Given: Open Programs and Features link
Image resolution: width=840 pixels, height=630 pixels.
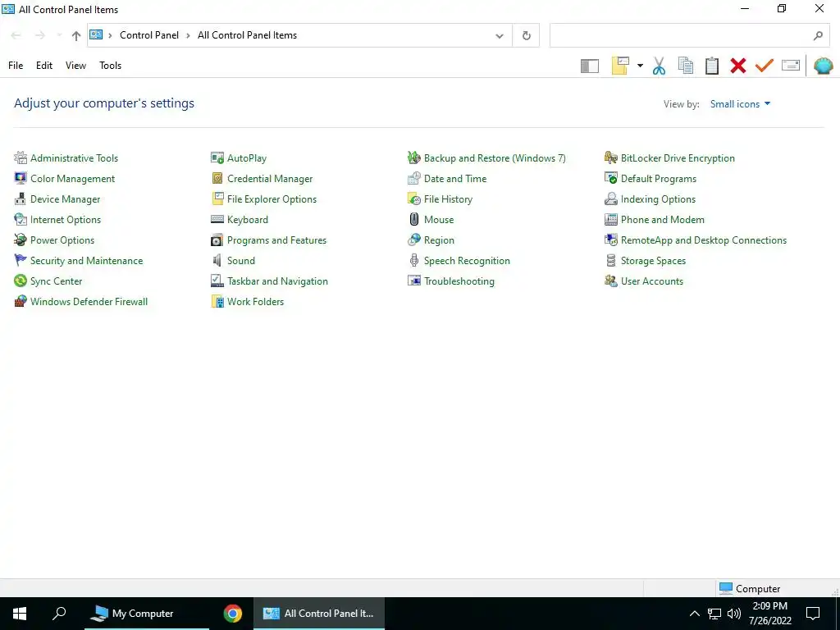Looking at the screenshot, I should 276,240.
